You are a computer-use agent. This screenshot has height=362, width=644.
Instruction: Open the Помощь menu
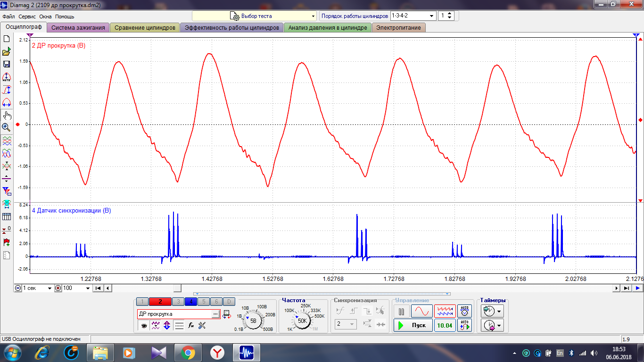[65, 16]
